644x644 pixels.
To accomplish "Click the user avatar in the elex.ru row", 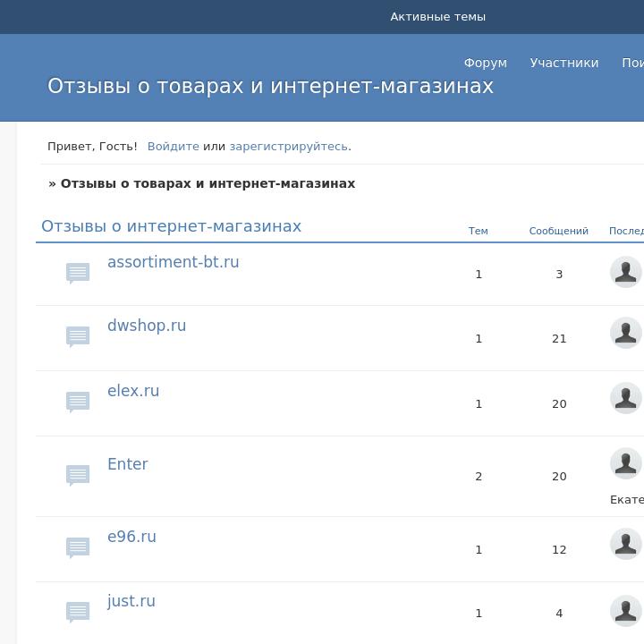I will click(x=626, y=398).
